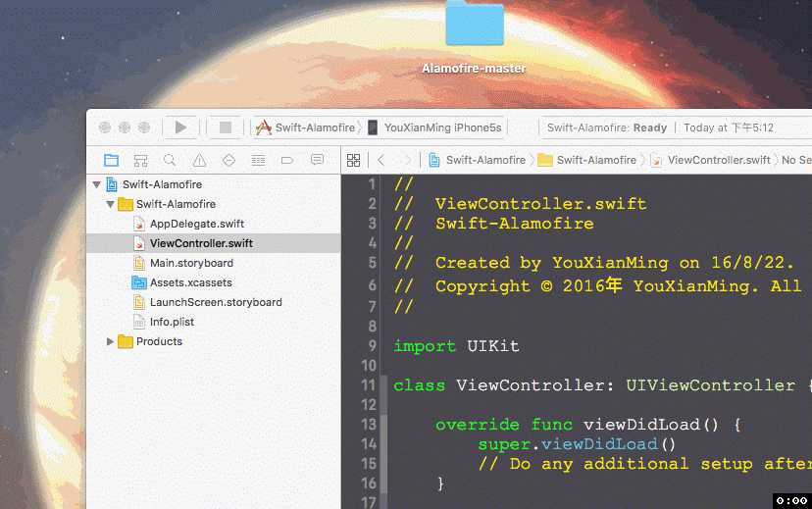Click the override keyword on line 13
Viewport: 812px width, 509px height.
[477, 425]
